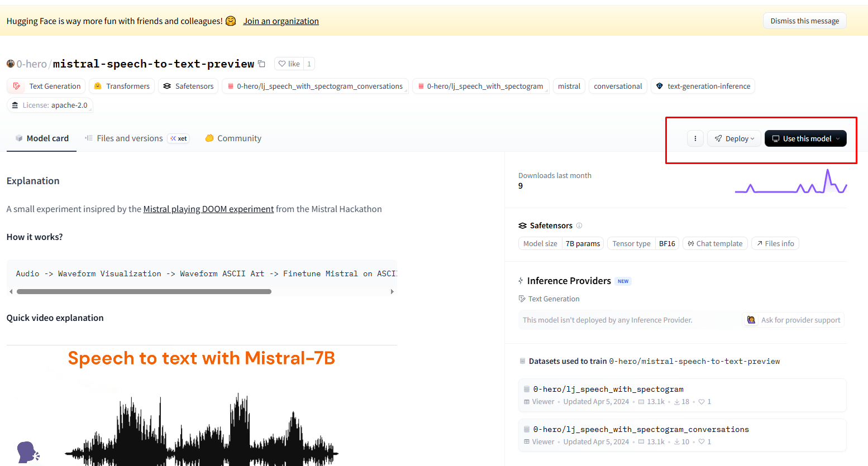Click the downloads last month chart
The image size is (868, 466).
(791, 181)
